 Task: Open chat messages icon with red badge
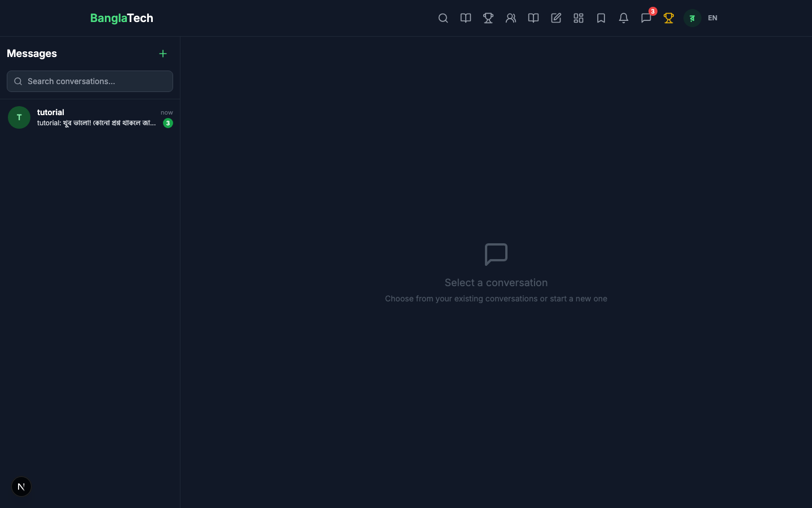[646, 18]
